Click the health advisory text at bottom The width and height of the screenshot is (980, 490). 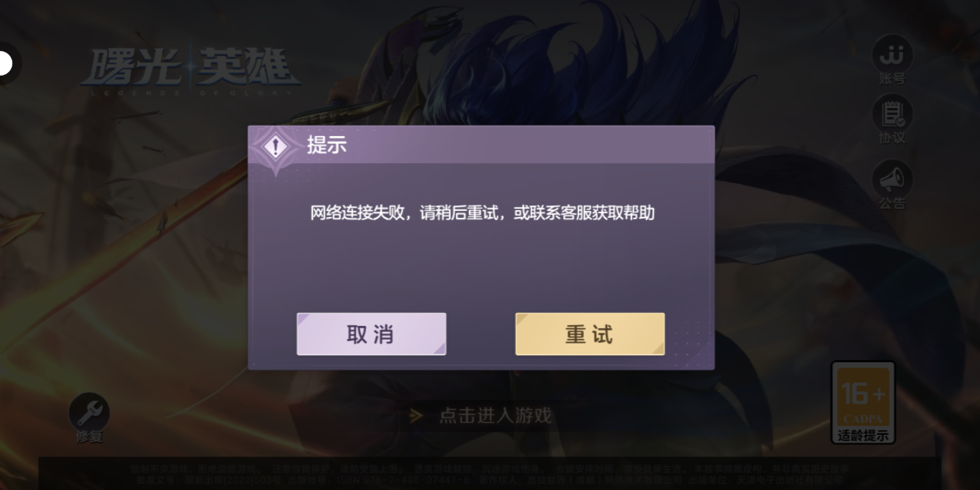[x=489, y=474]
